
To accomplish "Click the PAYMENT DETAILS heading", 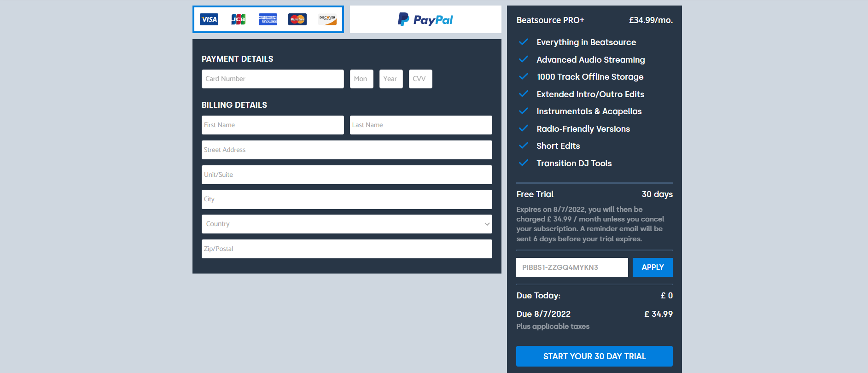I will 238,59.
